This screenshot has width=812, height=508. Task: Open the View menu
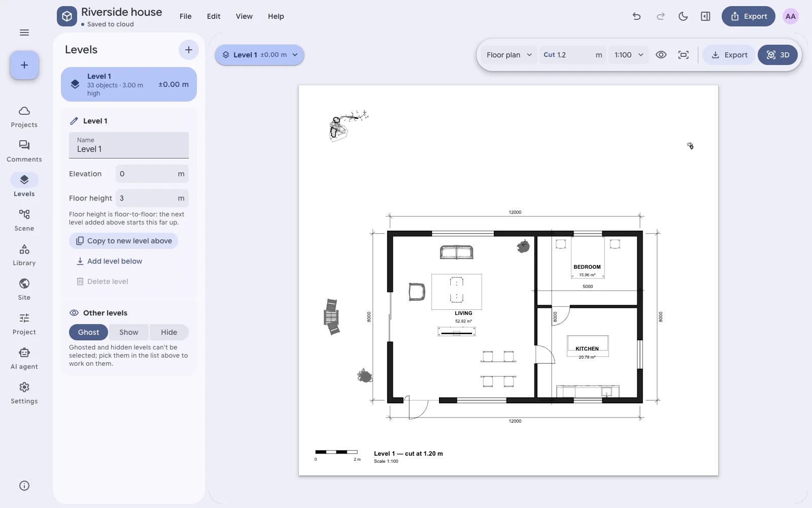click(x=244, y=16)
